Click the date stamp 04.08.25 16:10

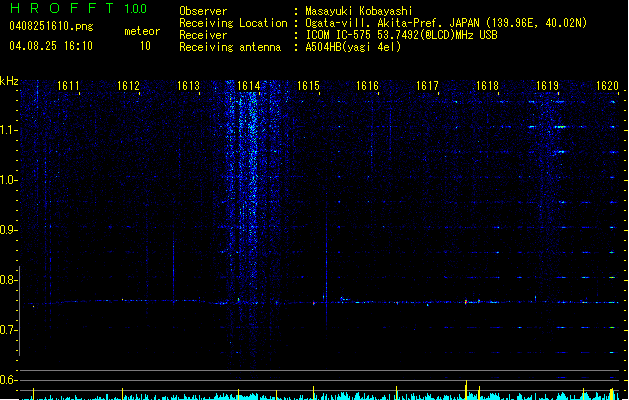[51, 46]
